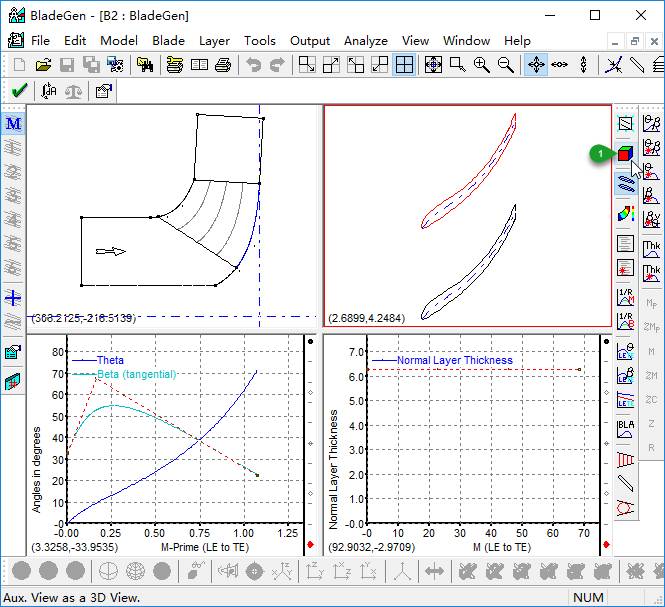Click black dot marker on angle graph slider
This screenshot has width=665, height=607.
[x=311, y=341]
